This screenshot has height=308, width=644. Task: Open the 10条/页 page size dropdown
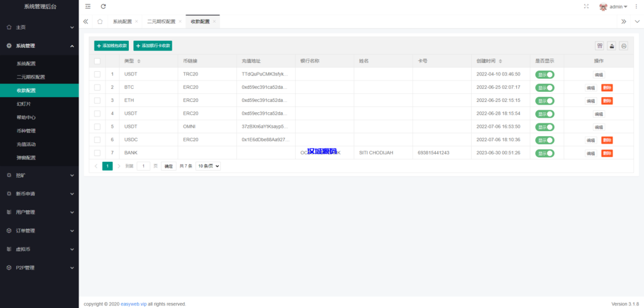click(x=208, y=166)
